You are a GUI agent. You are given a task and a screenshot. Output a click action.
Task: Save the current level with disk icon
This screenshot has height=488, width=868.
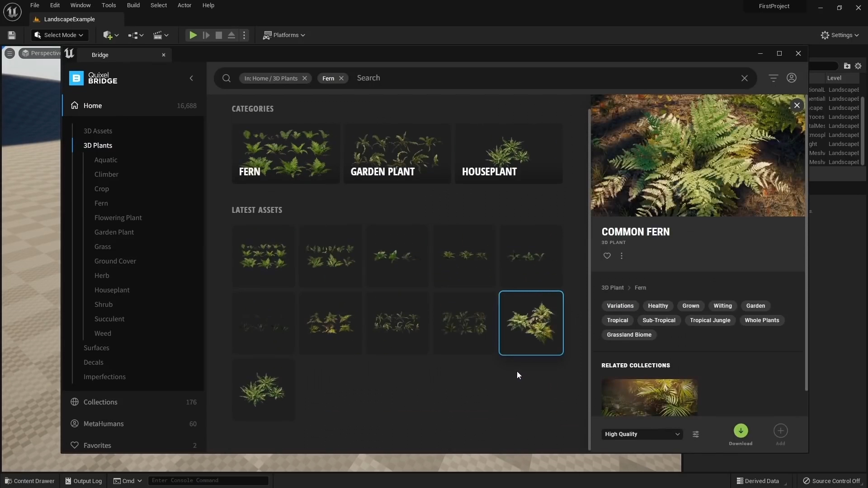tap(12, 35)
